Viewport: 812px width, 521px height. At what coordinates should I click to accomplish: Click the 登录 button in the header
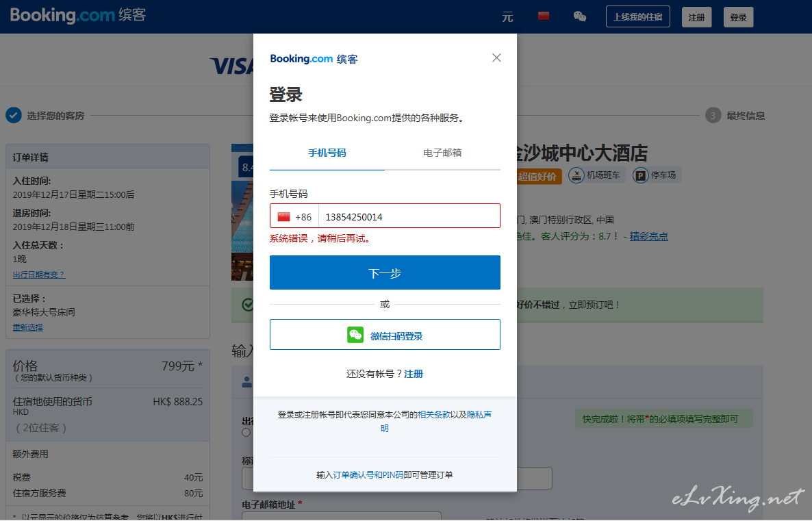pyautogui.click(x=738, y=17)
